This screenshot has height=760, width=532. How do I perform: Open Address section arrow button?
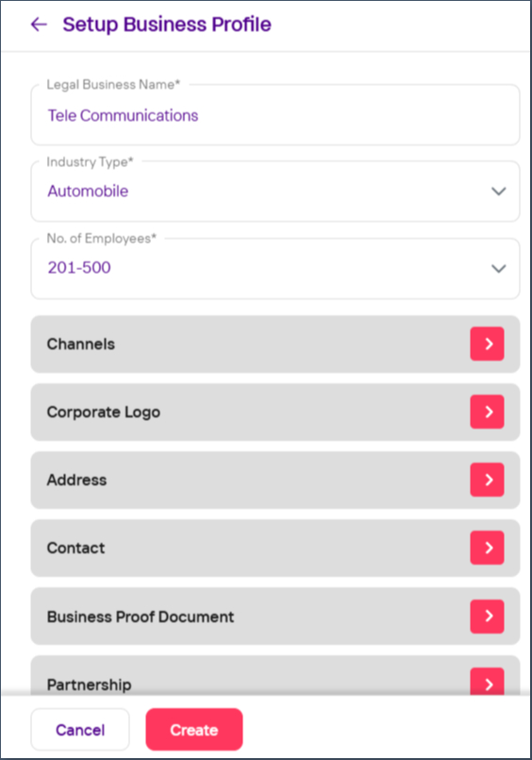click(x=487, y=480)
